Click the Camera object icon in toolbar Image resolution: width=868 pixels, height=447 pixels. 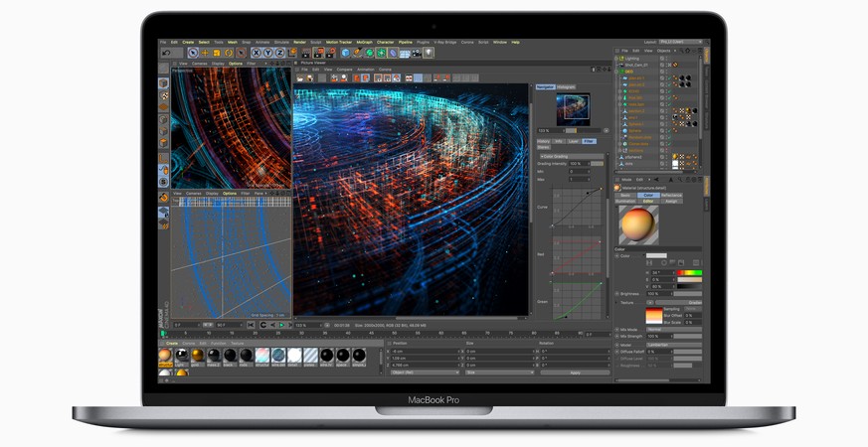click(x=415, y=53)
